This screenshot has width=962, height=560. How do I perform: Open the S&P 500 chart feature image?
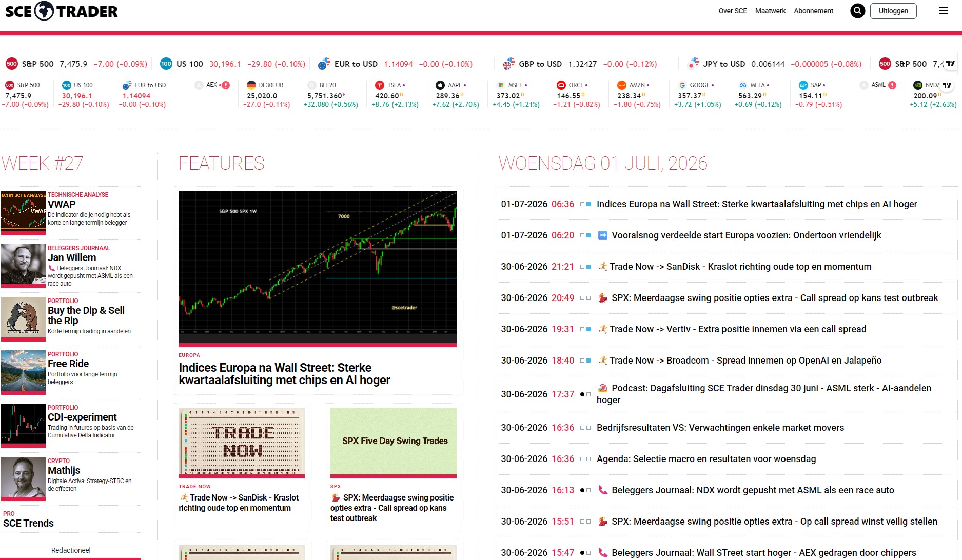pyautogui.click(x=318, y=269)
